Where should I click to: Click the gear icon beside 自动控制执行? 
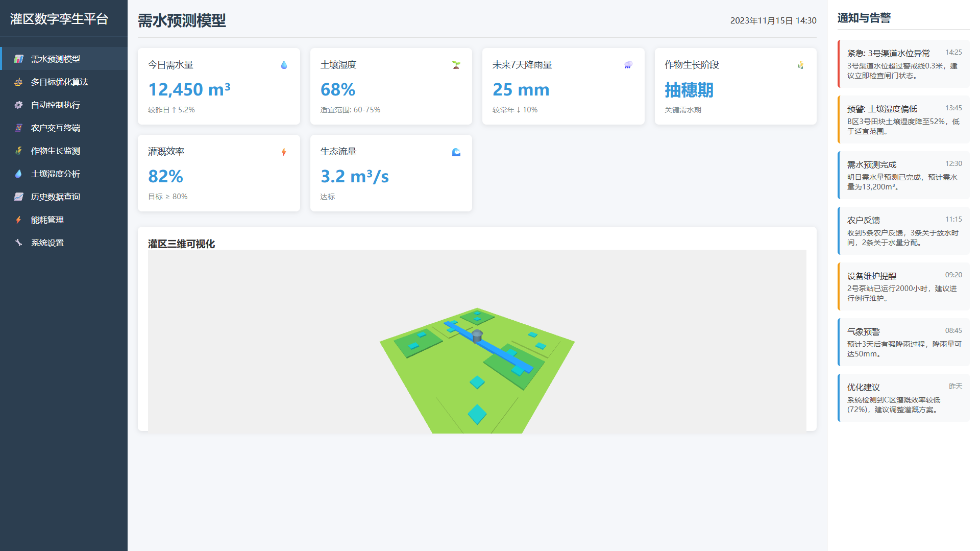18,105
